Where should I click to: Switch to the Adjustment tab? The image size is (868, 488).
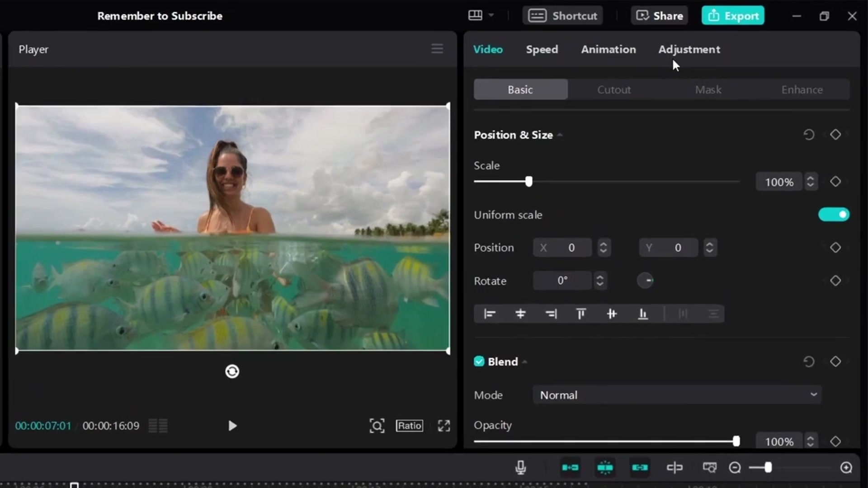click(689, 49)
